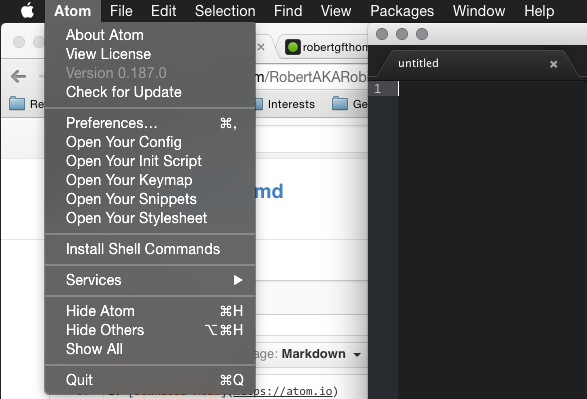Choose About Atom
587x399 pixels.
coord(150,35)
